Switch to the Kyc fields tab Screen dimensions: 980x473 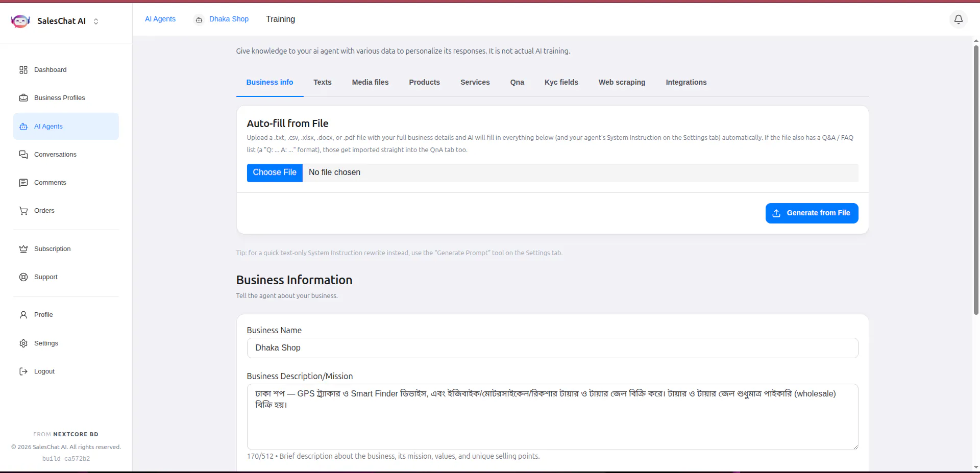click(x=561, y=82)
